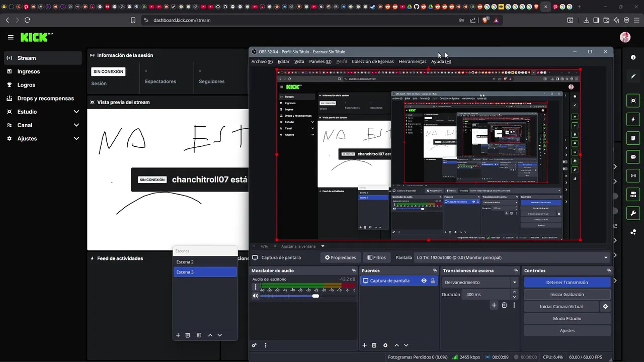Viewport: 644px width, 362px height.
Task: Expand the Ajustes section in the Kick sidebar
Action: click(76, 139)
